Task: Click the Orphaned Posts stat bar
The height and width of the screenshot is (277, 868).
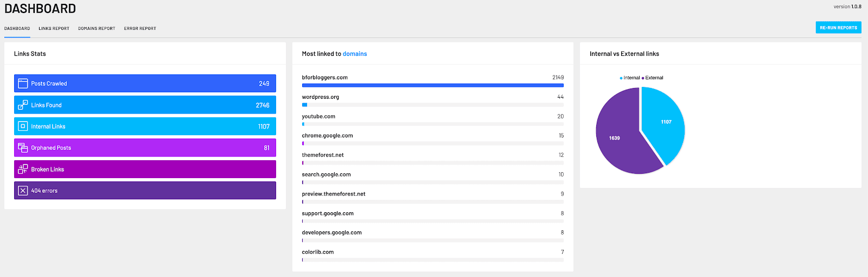Action: coord(145,148)
